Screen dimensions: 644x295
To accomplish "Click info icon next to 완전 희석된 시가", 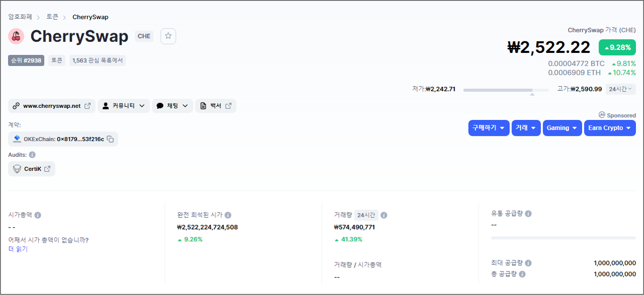I will click(228, 215).
